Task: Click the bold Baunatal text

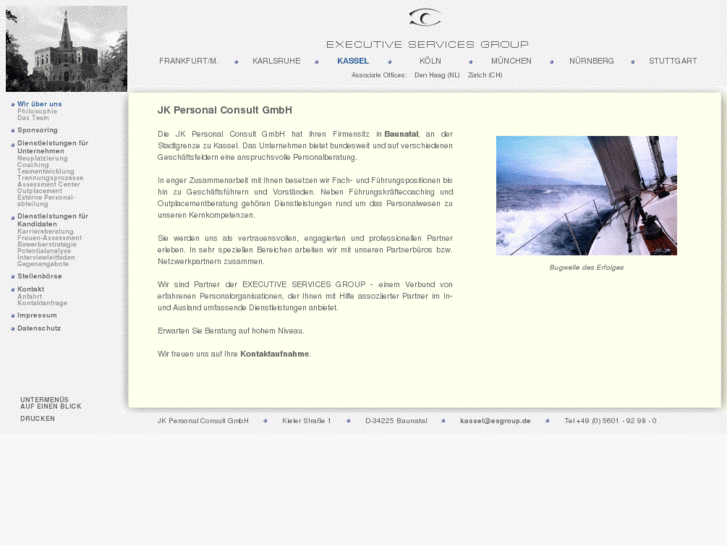Action: [x=401, y=134]
